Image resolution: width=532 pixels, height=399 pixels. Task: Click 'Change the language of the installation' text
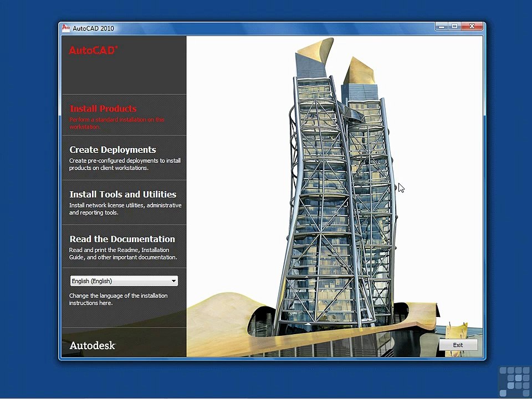click(119, 299)
